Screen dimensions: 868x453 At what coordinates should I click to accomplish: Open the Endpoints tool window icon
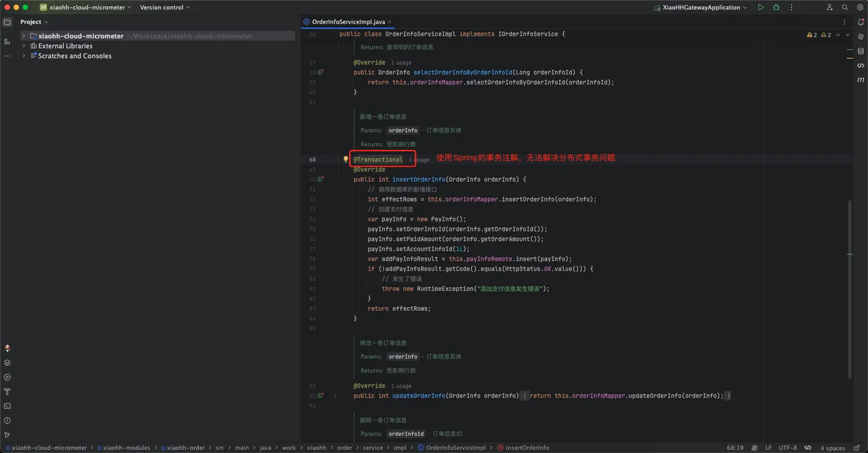(861, 65)
